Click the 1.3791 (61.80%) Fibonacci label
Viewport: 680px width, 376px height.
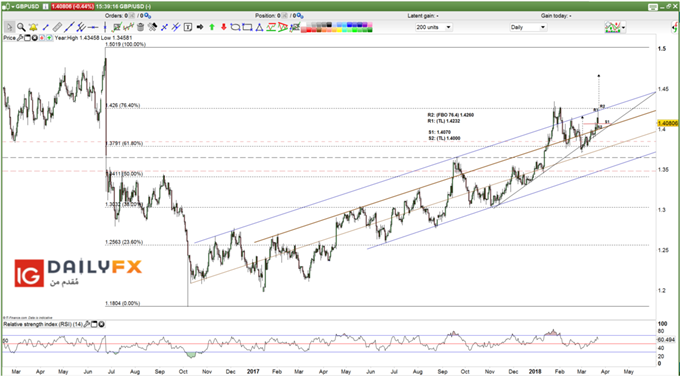tap(124, 143)
